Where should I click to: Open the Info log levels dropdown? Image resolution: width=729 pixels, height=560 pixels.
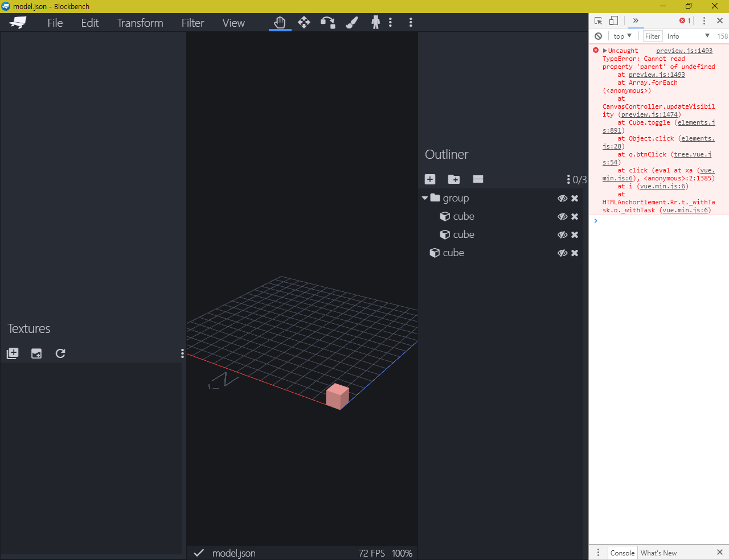[x=686, y=35]
